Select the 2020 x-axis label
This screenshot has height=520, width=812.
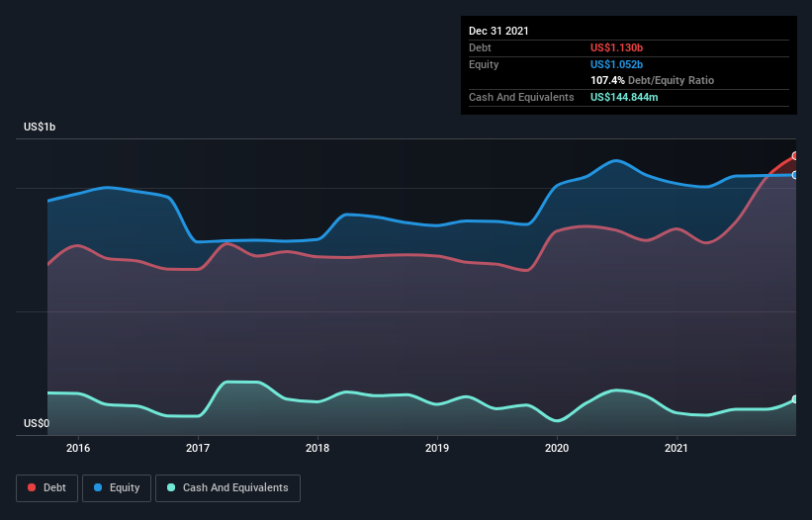pyautogui.click(x=557, y=448)
